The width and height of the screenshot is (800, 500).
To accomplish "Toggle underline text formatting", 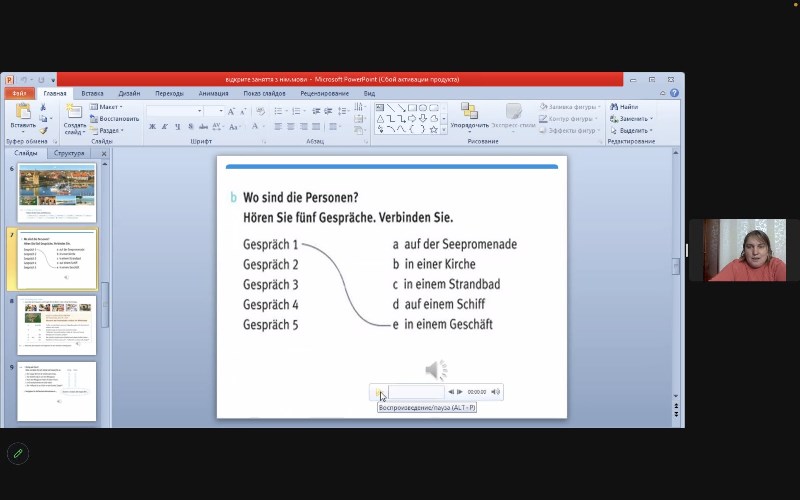I will point(179,127).
